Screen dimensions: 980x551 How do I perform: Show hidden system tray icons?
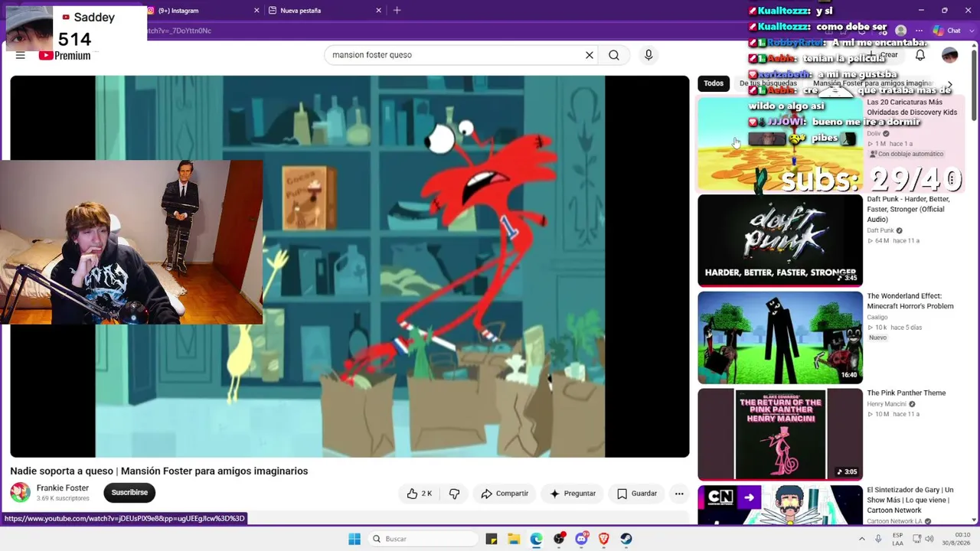pos(863,539)
